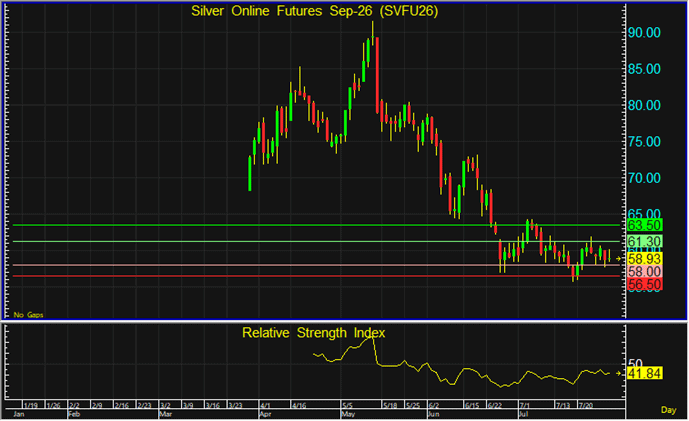Click the first green candle of the series in late March
The height and width of the screenshot is (421, 689).
click(x=250, y=173)
